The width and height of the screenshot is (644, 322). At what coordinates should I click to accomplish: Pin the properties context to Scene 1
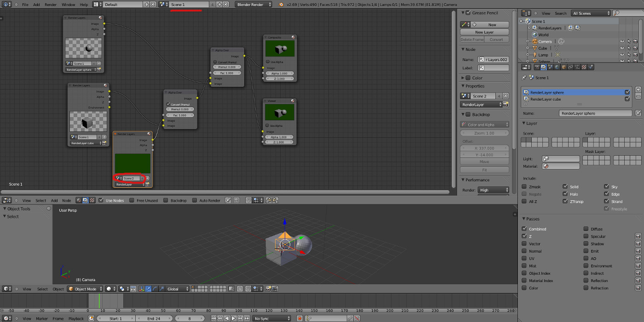click(524, 78)
